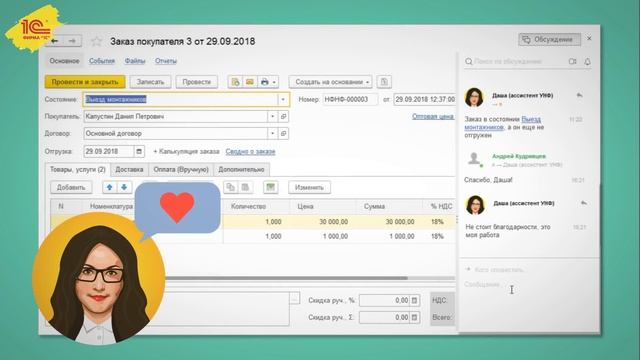640x360 pixels.
Task: Open the Создать на основании dropdown
Action: [330, 82]
